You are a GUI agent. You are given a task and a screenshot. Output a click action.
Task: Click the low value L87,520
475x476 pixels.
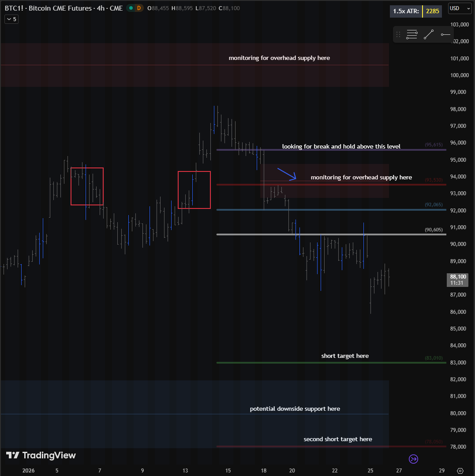(206, 8)
